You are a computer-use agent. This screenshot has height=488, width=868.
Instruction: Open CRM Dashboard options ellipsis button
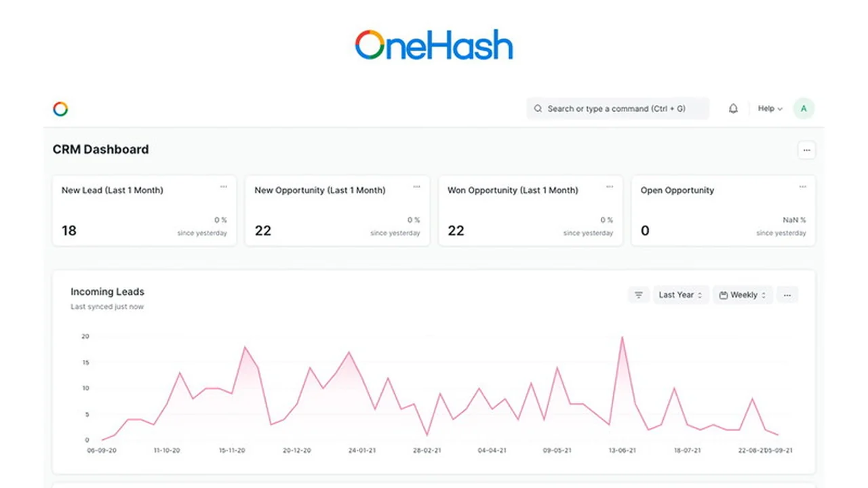point(806,150)
